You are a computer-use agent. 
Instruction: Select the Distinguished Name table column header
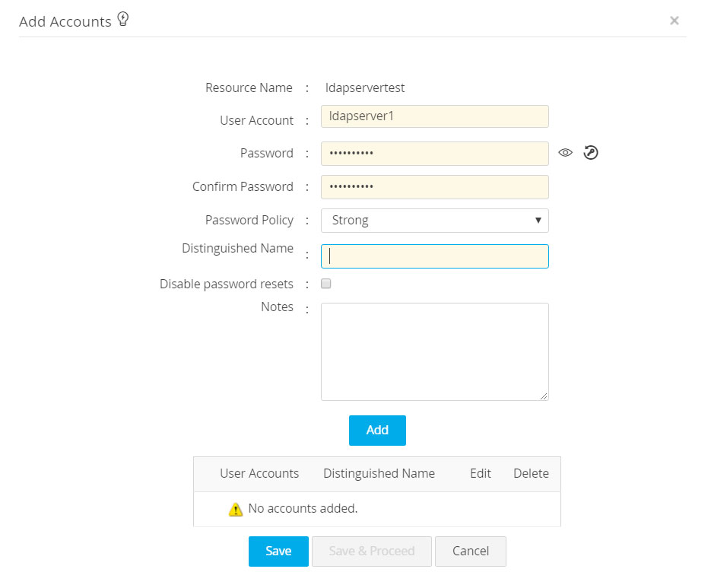(379, 474)
